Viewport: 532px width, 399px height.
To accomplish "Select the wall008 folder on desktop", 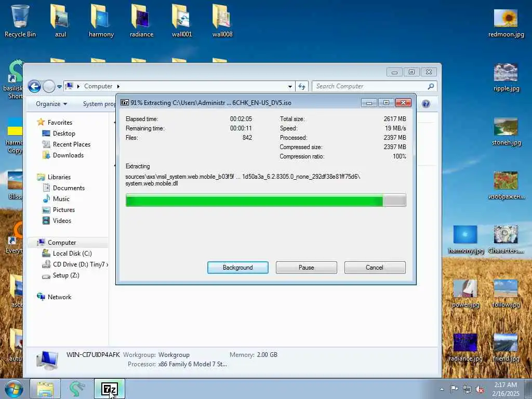I will (222, 20).
